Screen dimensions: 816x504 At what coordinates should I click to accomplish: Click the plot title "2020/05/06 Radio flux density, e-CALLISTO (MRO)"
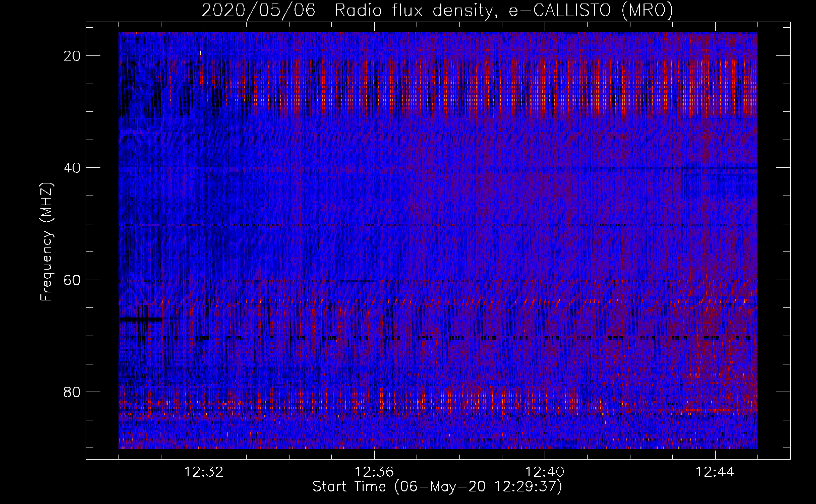(437, 10)
